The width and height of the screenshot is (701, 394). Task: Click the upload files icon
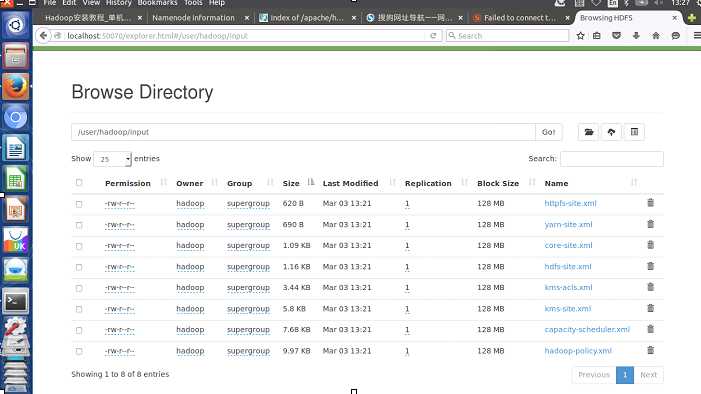tap(611, 132)
